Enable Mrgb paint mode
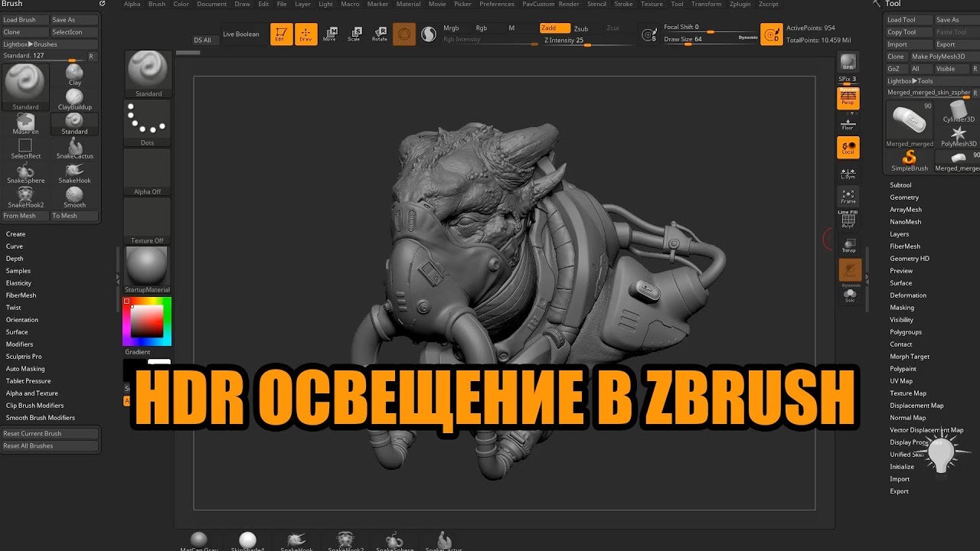This screenshot has width=980, height=551. tap(452, 28)
